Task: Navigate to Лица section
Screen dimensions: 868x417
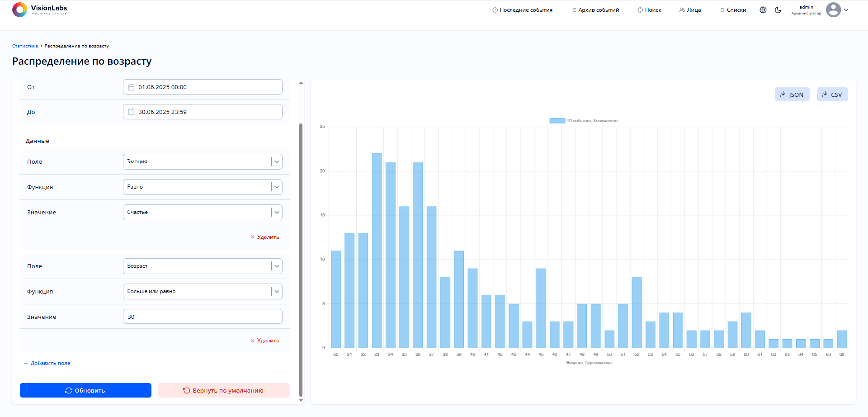Action: coord(690,10)
